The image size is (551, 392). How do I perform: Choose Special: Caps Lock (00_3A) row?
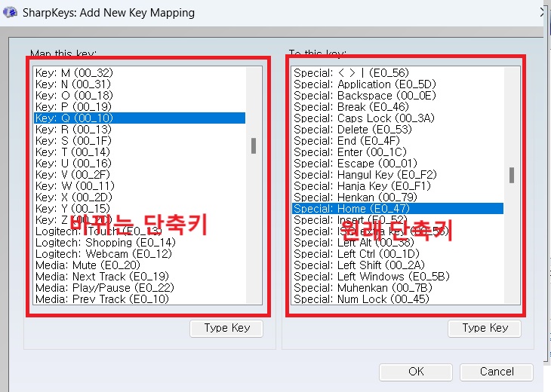pos(398,118)
